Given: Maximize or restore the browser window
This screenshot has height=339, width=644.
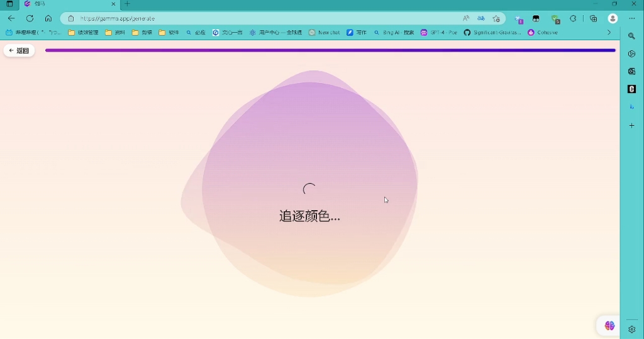Looking at the screenshot, I should click(614, 4).
